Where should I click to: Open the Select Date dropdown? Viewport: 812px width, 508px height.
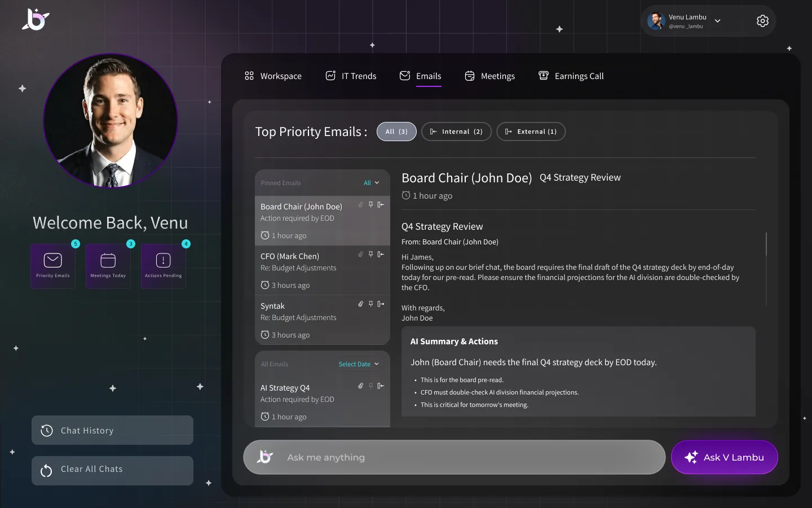pos(359,364)
